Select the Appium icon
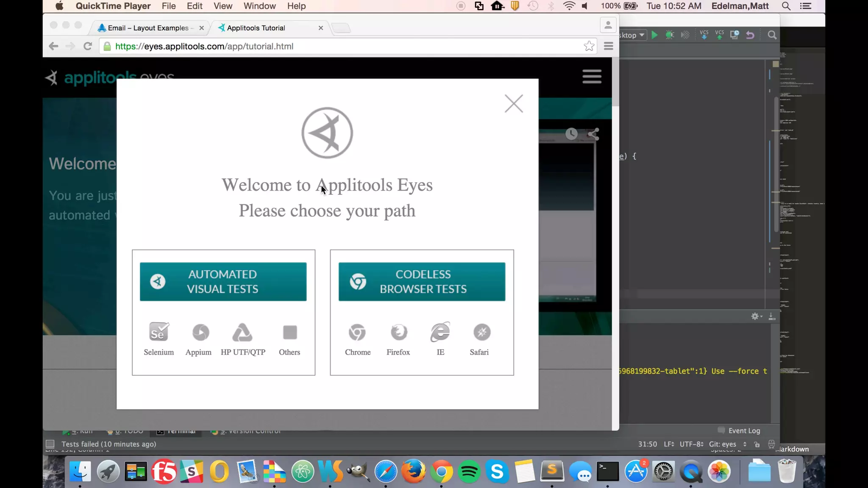This screenshot has height=488, width=868. tap(200, 333)
